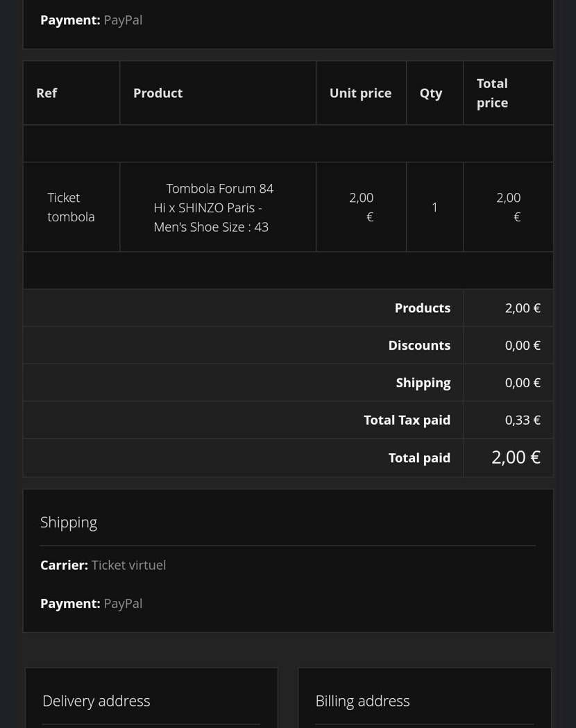576x728 pixels.
Task: Click the Product column header
Action: (158, 93)
